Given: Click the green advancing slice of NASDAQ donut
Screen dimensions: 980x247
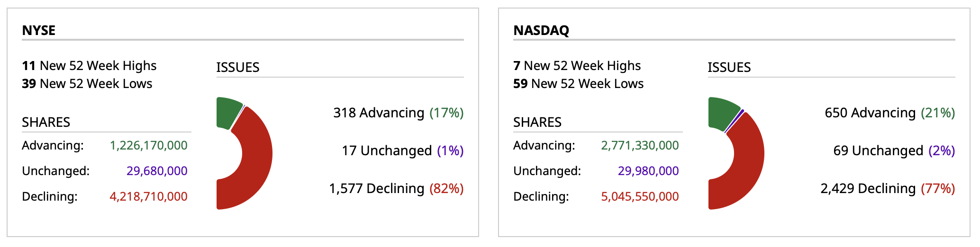Looking at the screenshot, I should [x=721, y=113].
